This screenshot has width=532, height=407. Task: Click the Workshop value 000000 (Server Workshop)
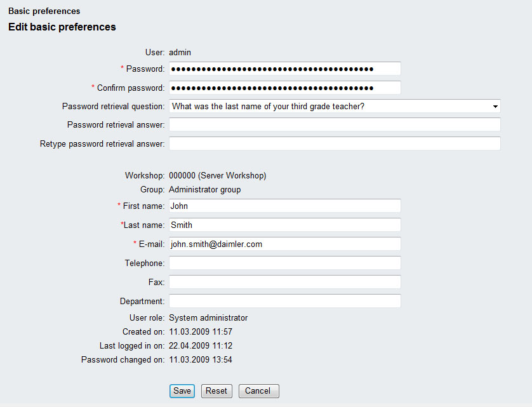coord(217,175)
